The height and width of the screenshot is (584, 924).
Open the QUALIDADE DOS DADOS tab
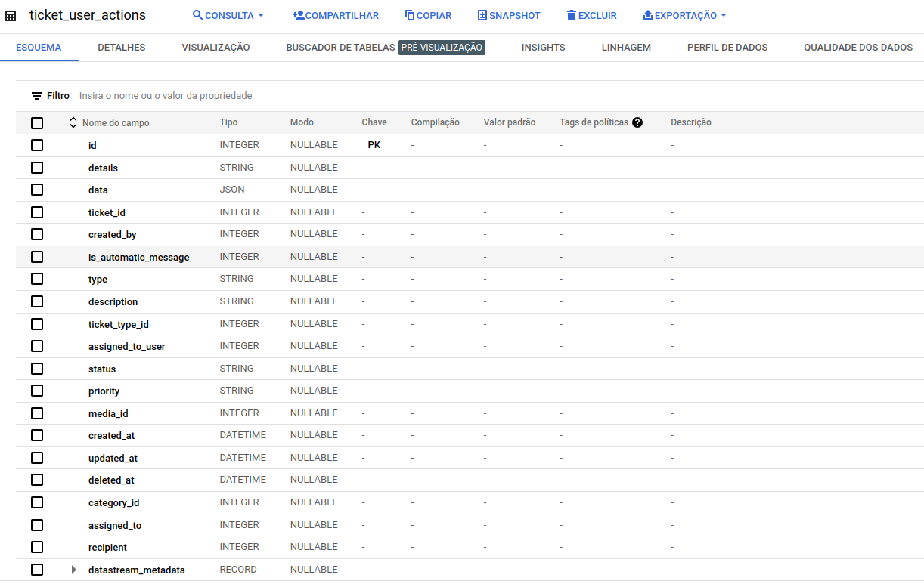(858, 47)
